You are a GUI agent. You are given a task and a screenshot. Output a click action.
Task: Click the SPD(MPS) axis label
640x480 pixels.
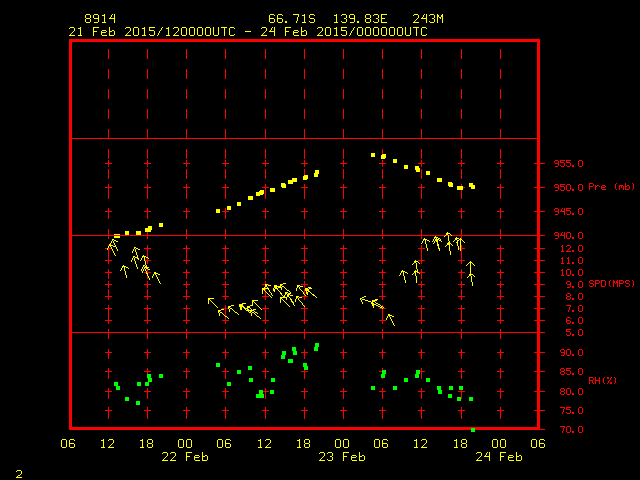click(612, 284)
